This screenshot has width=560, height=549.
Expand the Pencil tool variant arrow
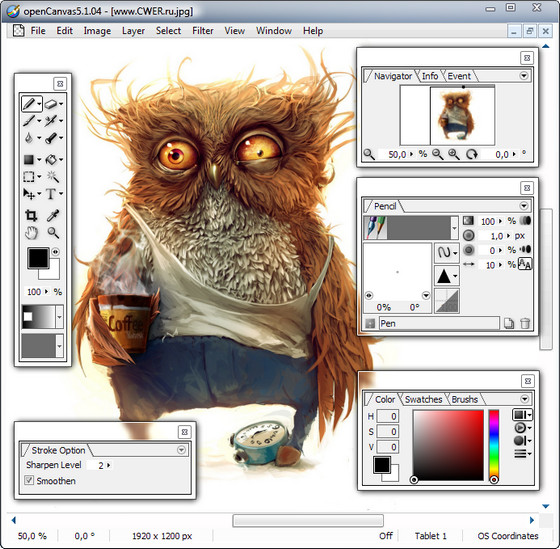(39, 104)
